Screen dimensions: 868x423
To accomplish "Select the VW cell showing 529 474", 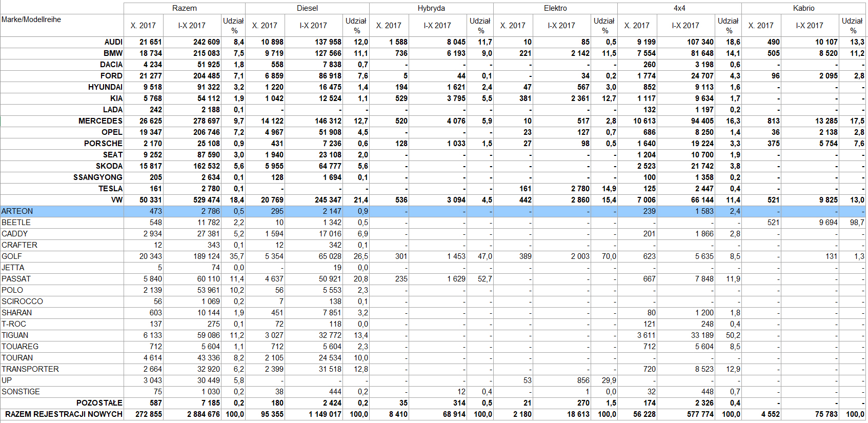I will [x=207, y=200].
